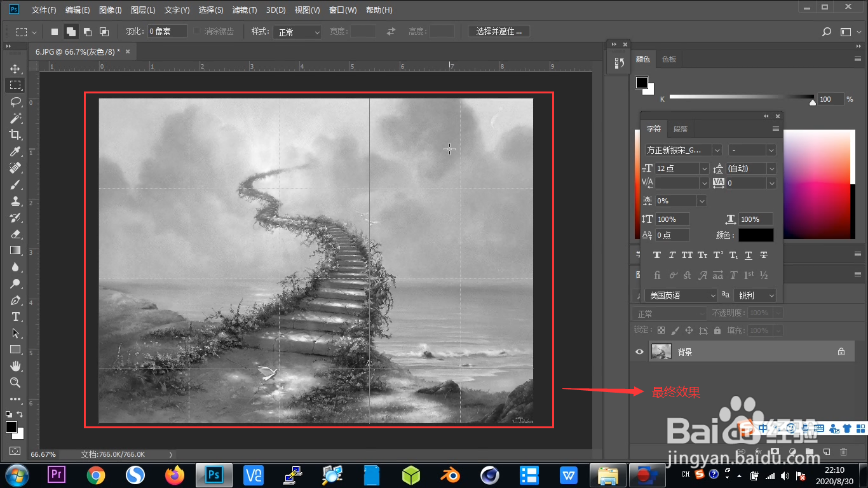The width and height of the screenshot is (868, 488).
Task: Select the Magic Wand tool
Action: 15,118
